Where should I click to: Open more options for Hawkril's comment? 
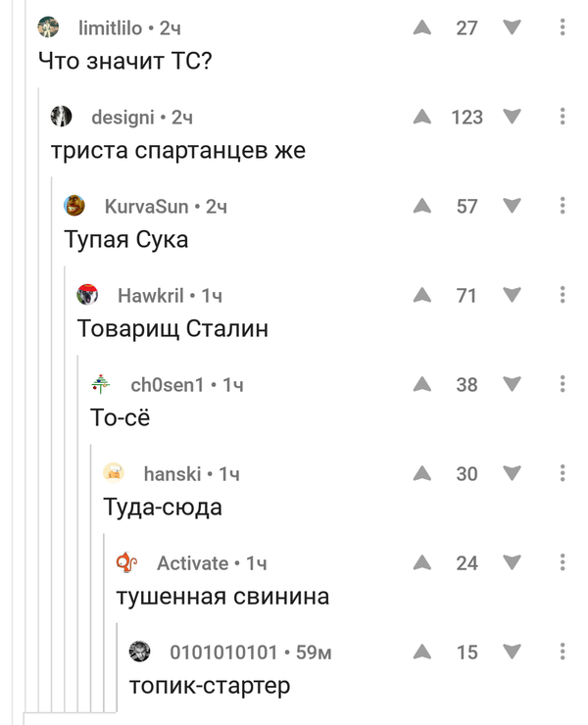563,296
